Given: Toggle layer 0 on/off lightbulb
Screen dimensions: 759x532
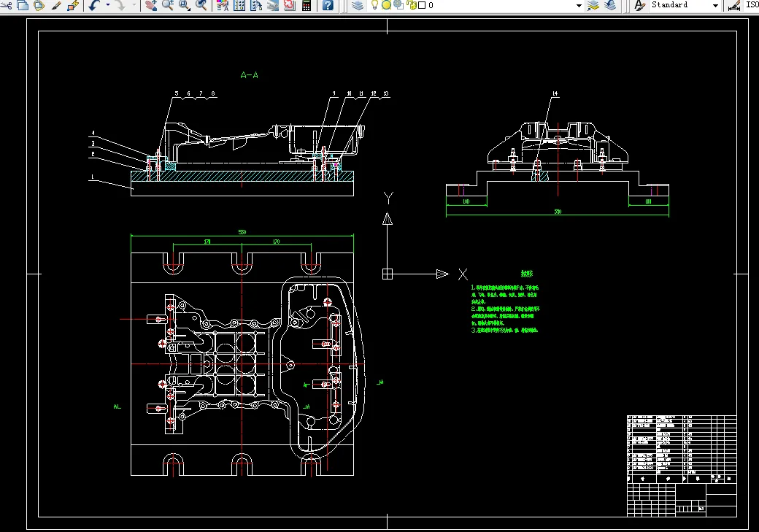Looking at the screenshot, I should pyautogui.click(x=375, y=5).
